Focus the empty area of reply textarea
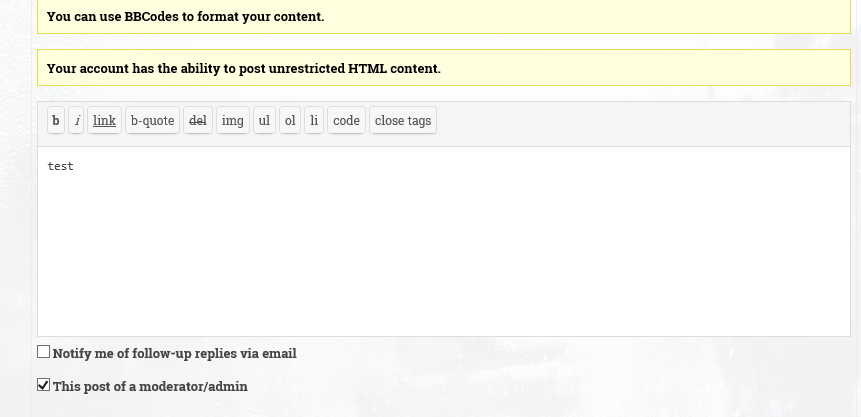The image size is (861, 417). pos(444,253)
